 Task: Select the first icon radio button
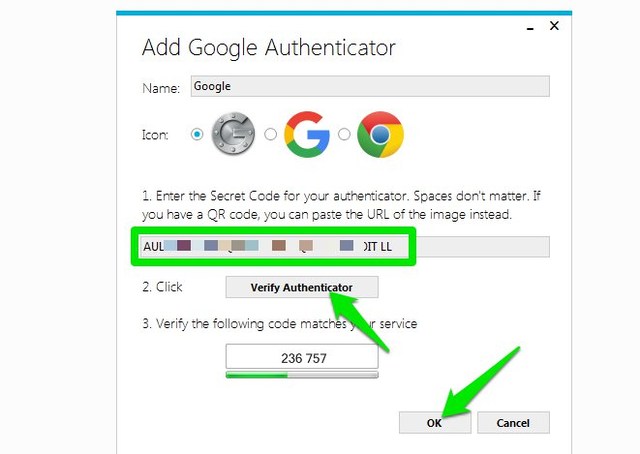click(197, 134)
